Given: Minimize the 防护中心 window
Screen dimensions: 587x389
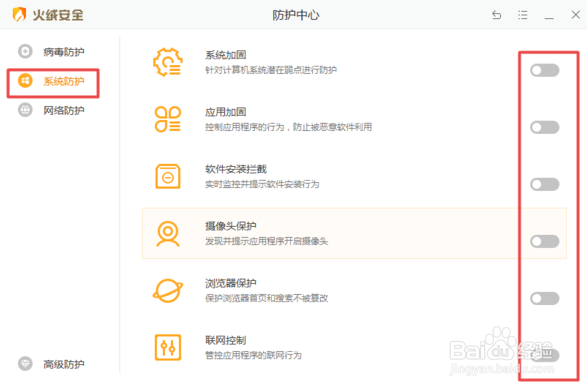Looking at the screenshot, I should 549,16.
